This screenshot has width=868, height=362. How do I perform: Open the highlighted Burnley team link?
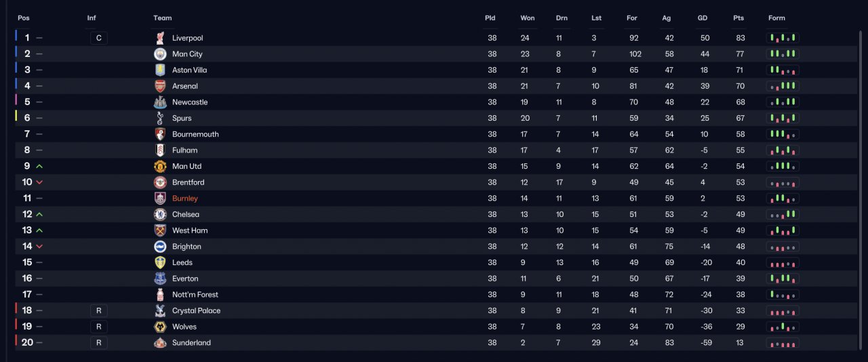coord(185,199)
